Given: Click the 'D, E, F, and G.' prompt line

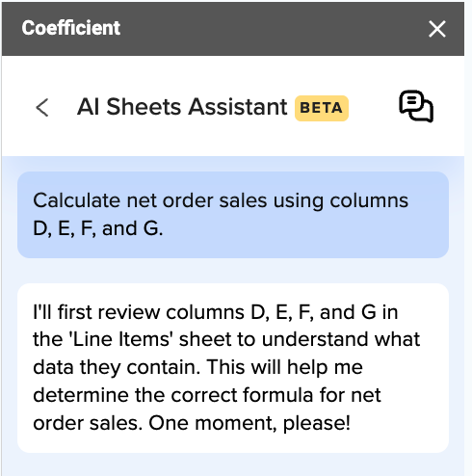Looking at the screenshot, I should (x=98, y=228).
